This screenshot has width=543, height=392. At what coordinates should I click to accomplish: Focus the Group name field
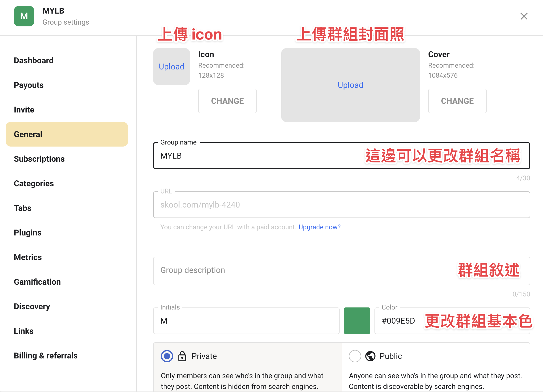[x=342, y=156]
